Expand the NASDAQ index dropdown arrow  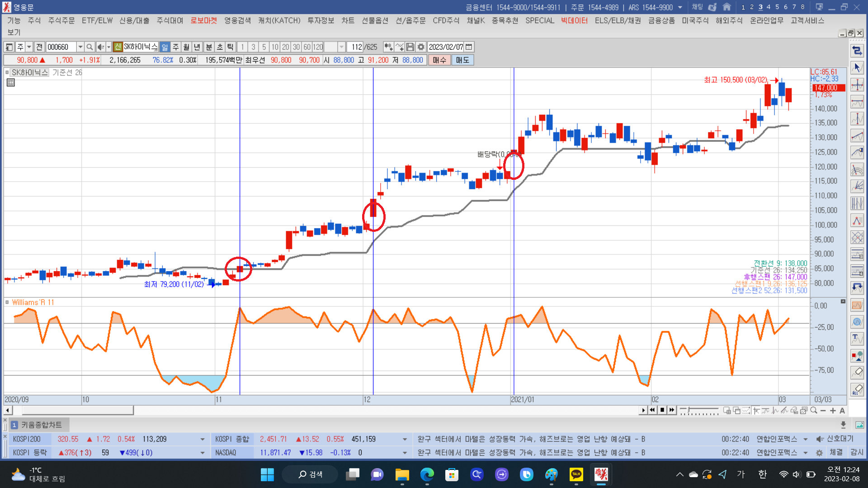click(x=405, y=453)
